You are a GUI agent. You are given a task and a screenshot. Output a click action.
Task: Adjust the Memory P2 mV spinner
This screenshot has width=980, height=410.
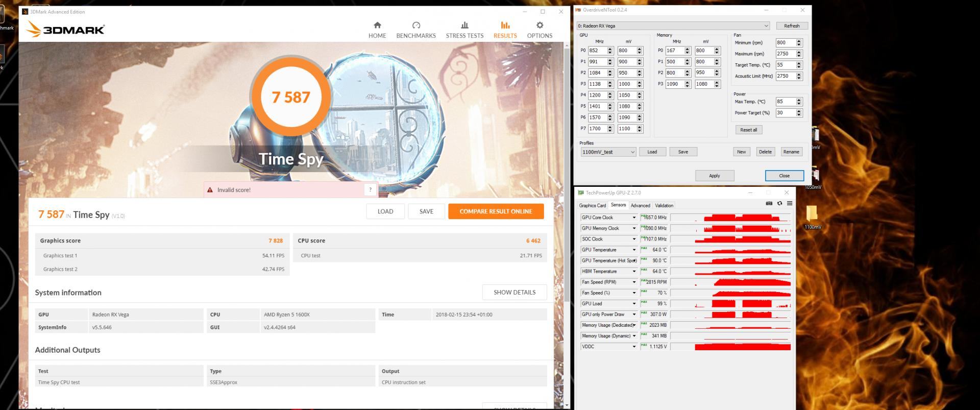click(717, 73)
